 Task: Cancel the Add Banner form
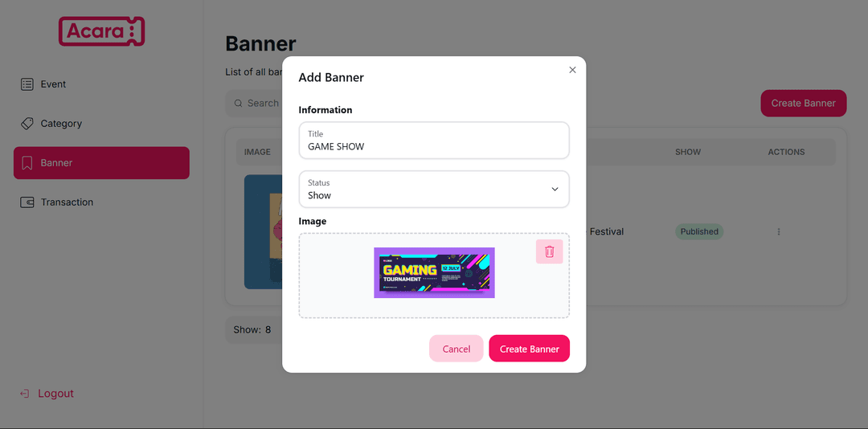tap(457, 349)
